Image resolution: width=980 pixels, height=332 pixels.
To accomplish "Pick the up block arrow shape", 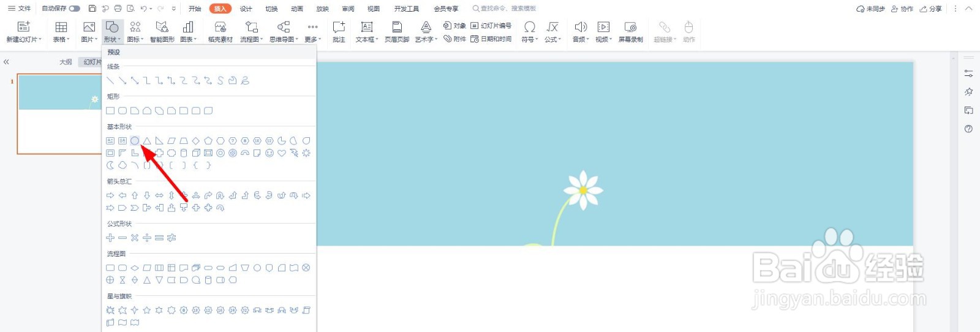I will 135,195.
